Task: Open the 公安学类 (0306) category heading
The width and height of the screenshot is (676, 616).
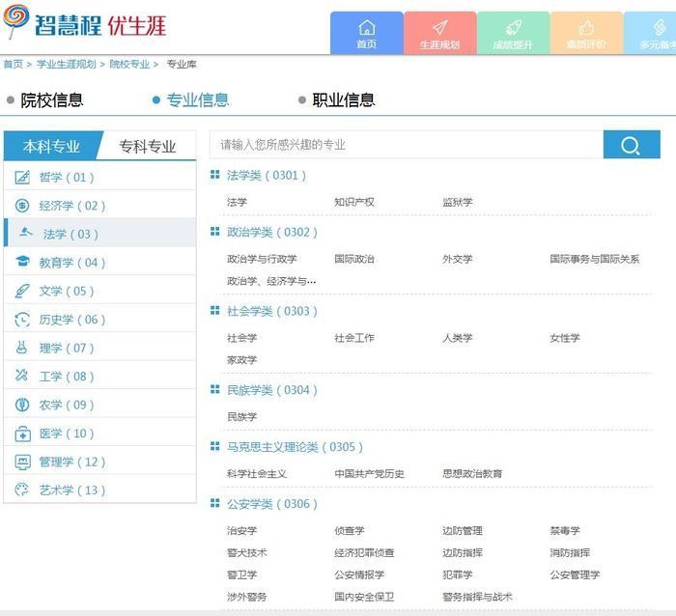Action: 272,503
